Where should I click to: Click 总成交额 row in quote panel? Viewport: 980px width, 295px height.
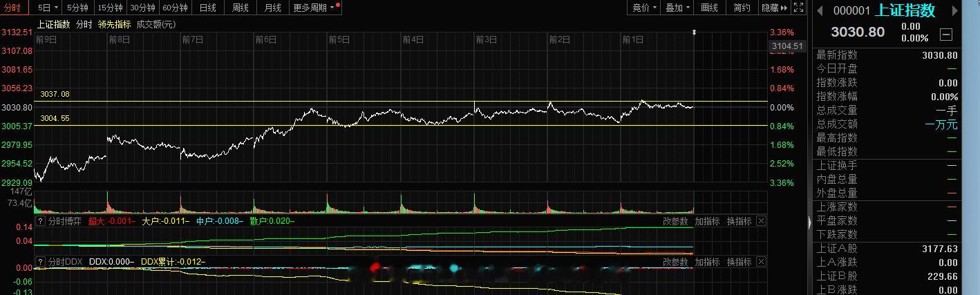point(887,124)
